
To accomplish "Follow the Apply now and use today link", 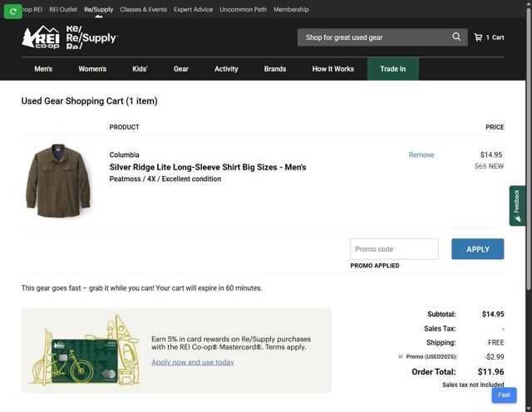I will [x=192, y=362].
